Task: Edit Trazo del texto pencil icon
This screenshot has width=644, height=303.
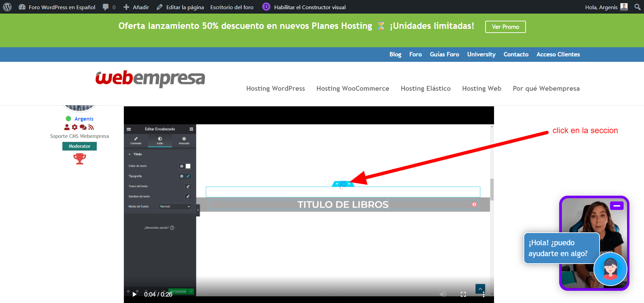Action: (x=188, y=186)
